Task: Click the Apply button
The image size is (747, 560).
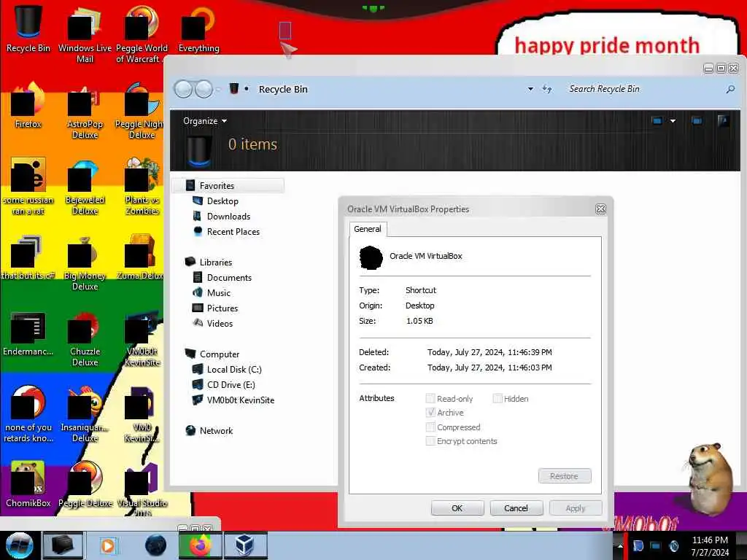Action: pyautogui.click(x=575, y=508)
